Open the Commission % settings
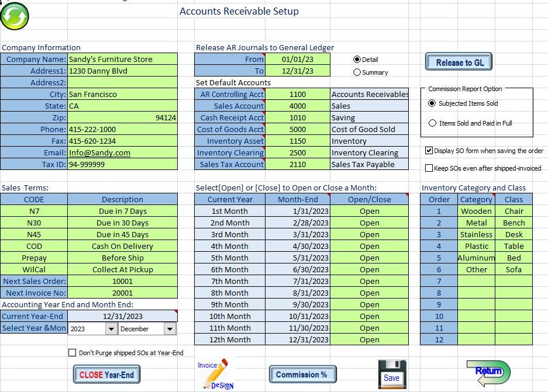The height and width of the screenshot is (392, 548). [x=302, y=374]
